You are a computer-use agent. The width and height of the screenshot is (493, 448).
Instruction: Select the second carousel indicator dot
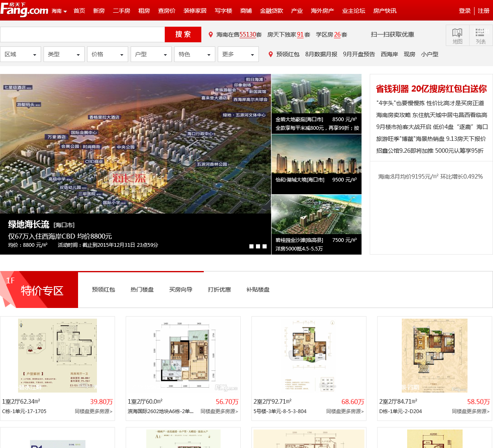point(258,246)
